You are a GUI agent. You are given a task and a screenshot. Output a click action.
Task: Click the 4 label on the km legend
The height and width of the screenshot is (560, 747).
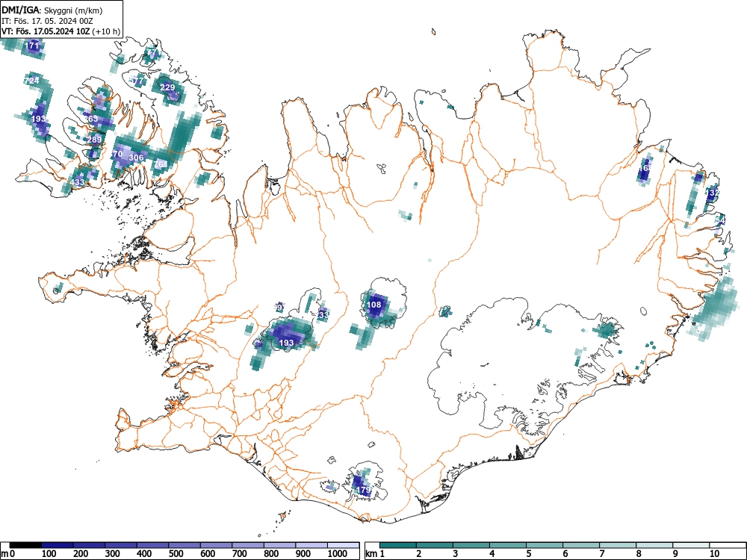tap(492, 554)
